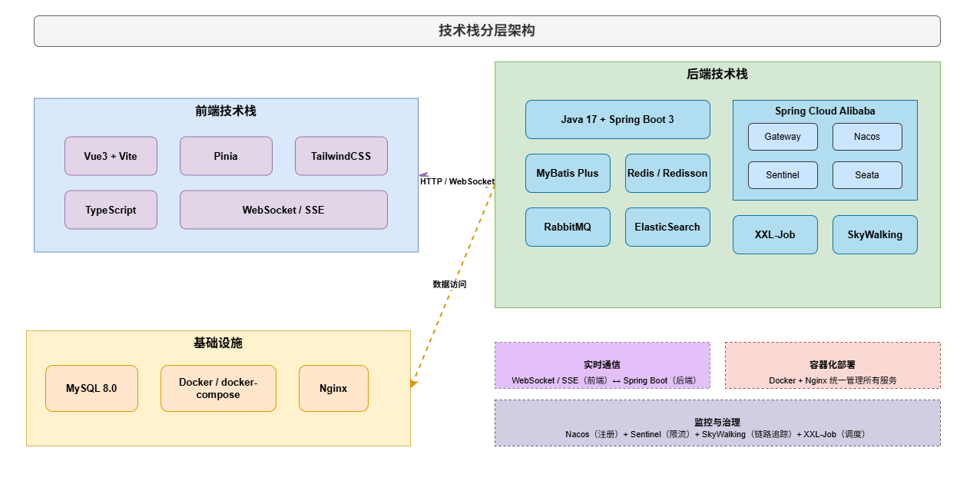The height and width of the screenshot is (481, 980).
Task: Select the Java 17 + Spring Boot 3 node
Action: click(617, 119)
